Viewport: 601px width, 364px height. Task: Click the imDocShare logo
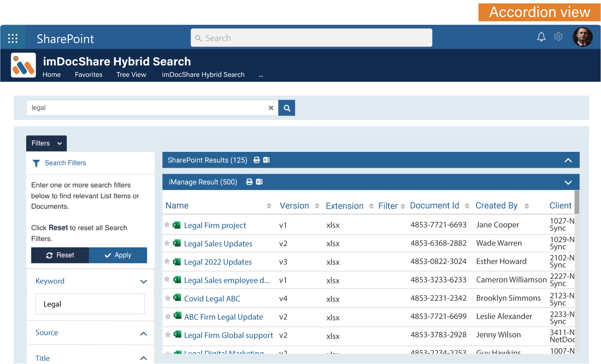[x=23, y=65]
